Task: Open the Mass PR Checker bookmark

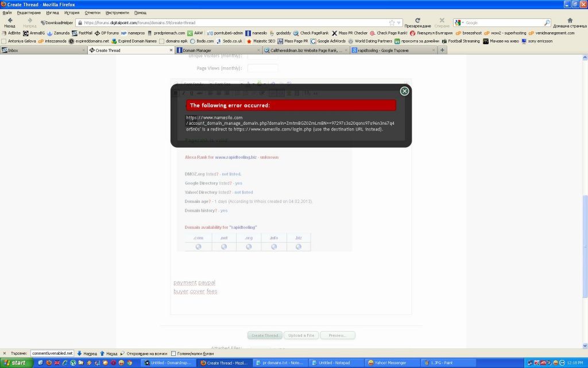Action: 350,33
